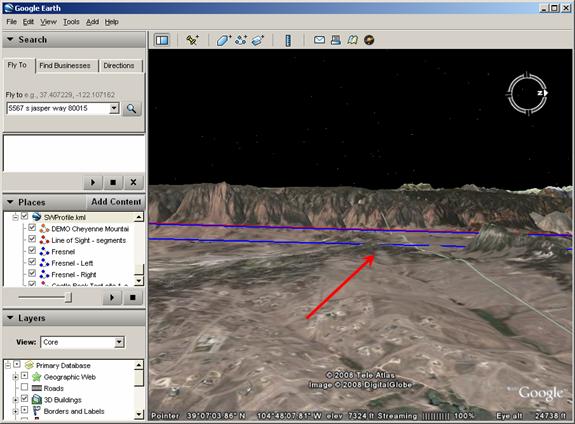Uncheck Line of Sight - segments checkbox
Viewport: 575px width, 424px height.
click(32, 239)
